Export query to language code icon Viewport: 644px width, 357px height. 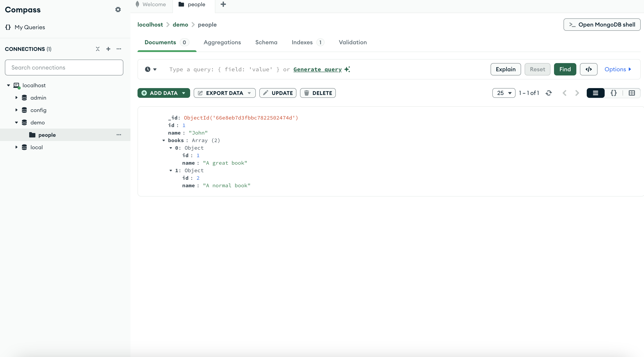(x=589, y=69)
